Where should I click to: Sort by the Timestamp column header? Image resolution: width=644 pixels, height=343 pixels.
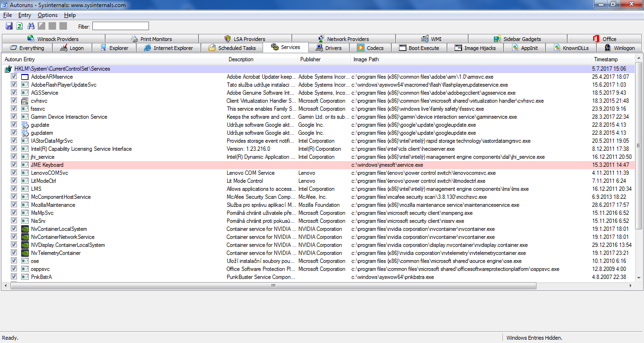point(613,59)
